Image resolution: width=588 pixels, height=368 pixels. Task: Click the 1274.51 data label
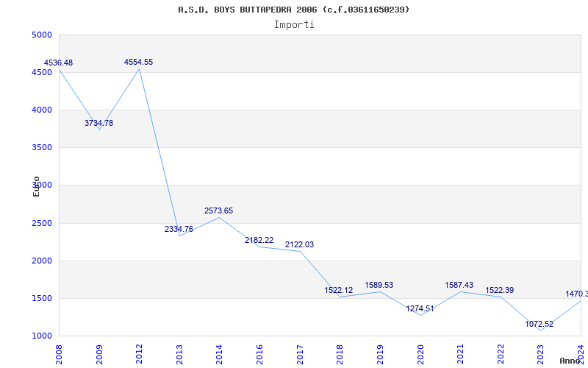(x=420, y=309)
